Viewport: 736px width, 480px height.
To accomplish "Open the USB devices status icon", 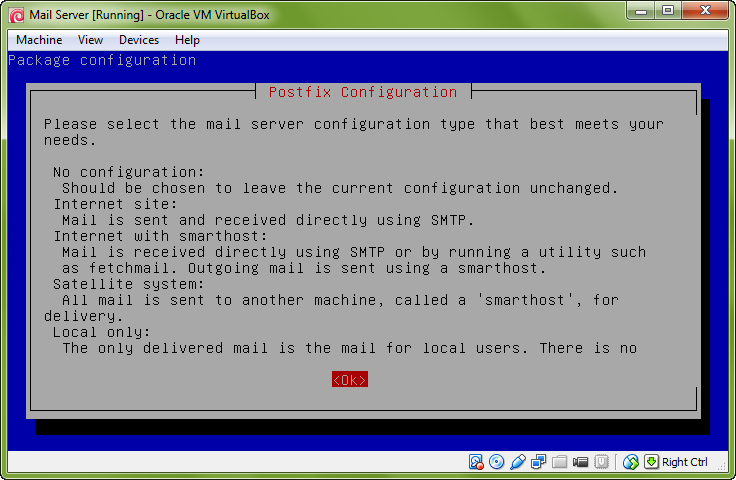I will [x=517, y=462].
